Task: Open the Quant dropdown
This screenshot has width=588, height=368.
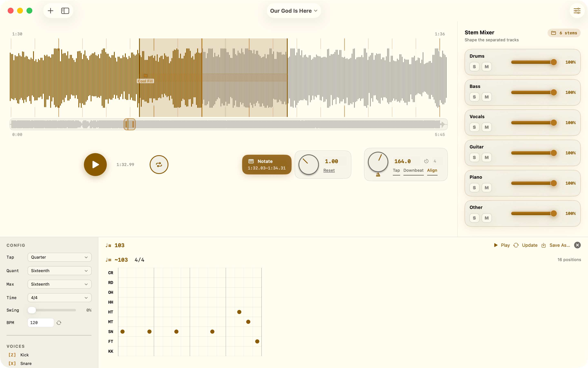Action: pos(60,271)
